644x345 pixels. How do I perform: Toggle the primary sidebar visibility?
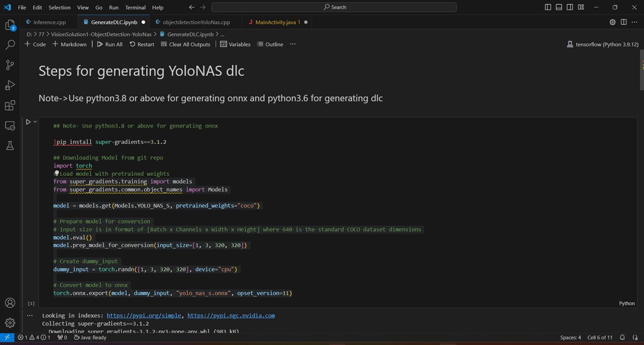point(547,7)
